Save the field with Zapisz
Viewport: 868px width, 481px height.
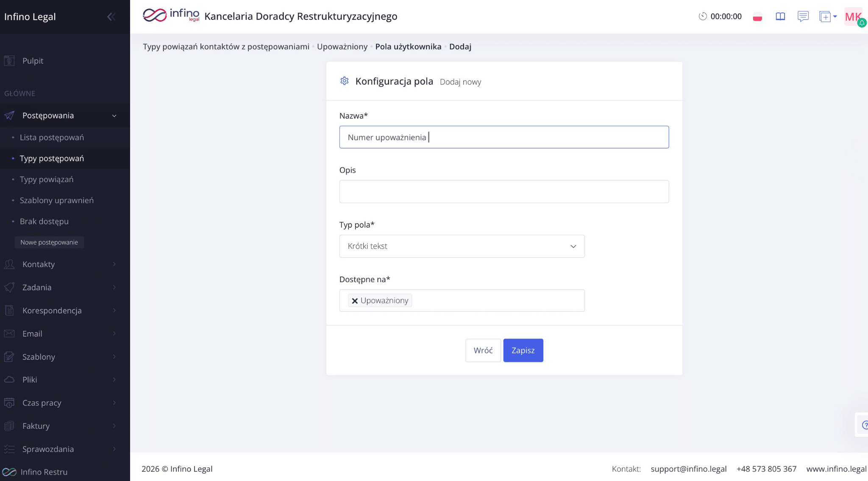pos(523,350)
